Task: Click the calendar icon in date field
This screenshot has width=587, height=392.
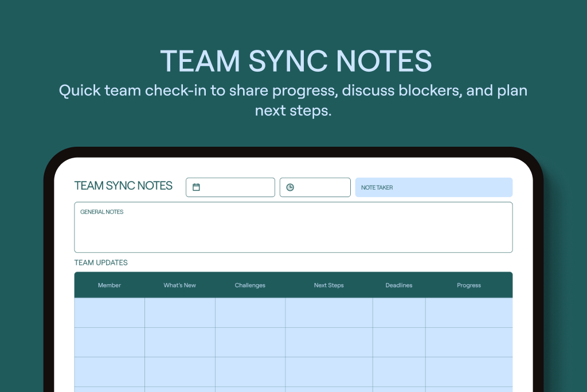Action: (x=196, y=187)
